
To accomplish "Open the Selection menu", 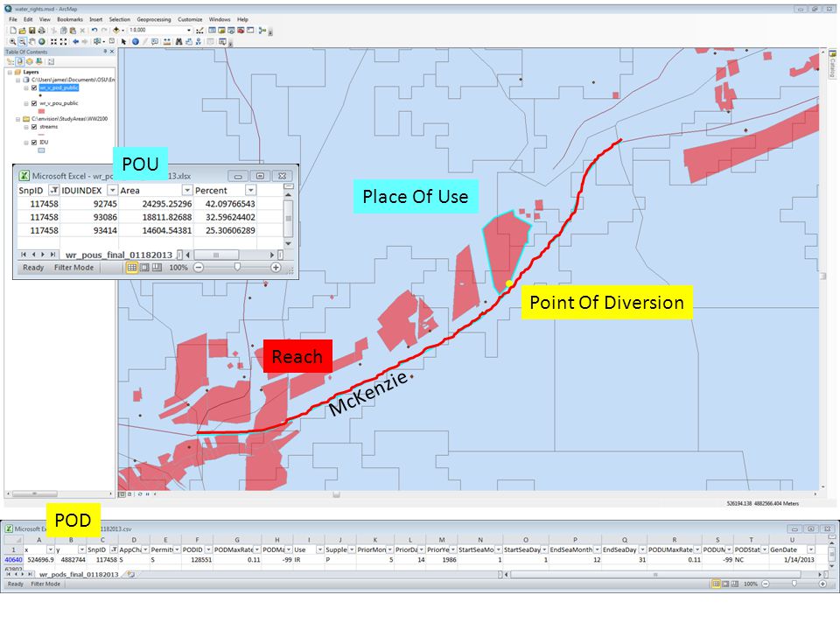I will coord(120,19).
